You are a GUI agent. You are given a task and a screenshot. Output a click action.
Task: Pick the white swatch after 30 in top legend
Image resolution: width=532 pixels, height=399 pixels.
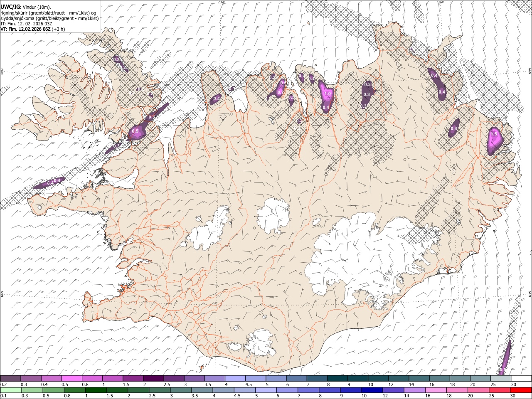pyautogui.click(x=521, y=379)
